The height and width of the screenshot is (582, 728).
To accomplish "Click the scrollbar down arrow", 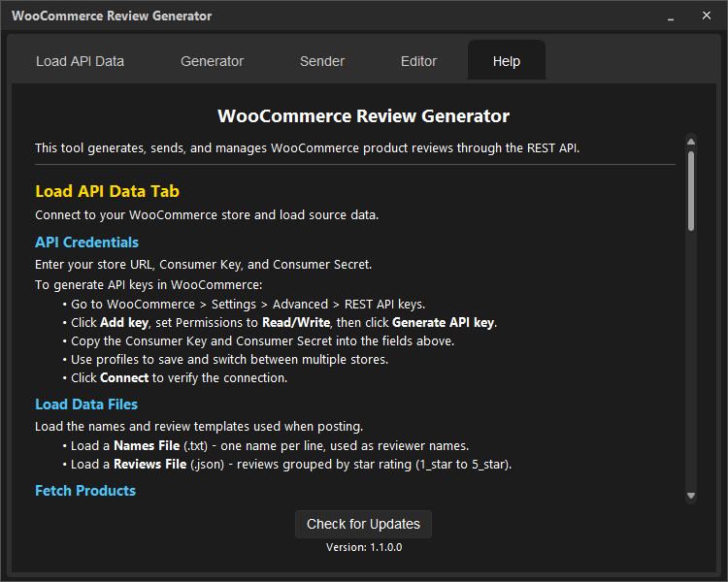I will 691,496.
